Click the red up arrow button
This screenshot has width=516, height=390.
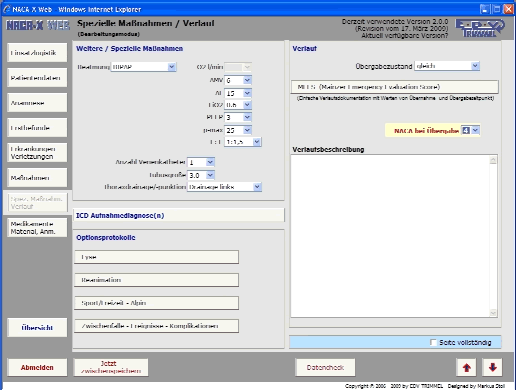click(x=466, y=367)
